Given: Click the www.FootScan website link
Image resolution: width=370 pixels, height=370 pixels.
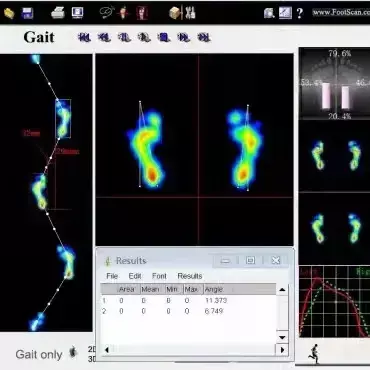Looking at the screenshot, I should coord(341,13).
